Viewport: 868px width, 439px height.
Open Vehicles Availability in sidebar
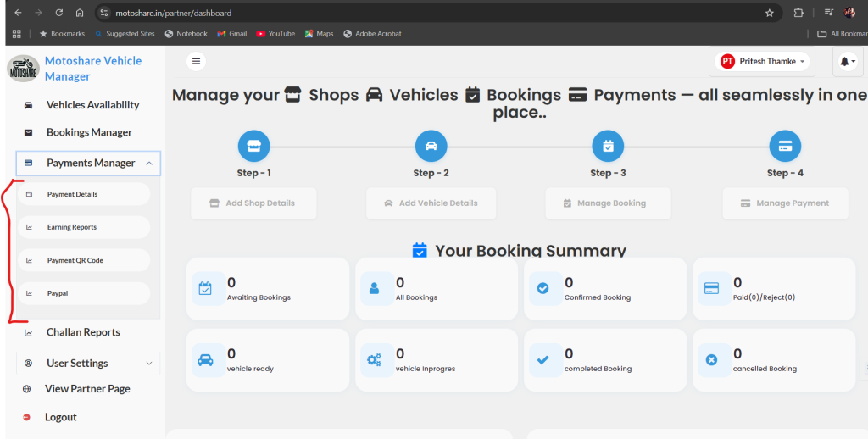[x=92, y=105]
